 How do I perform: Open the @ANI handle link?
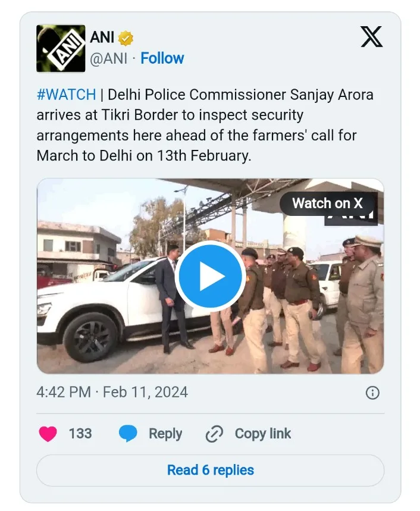click(x=108, y=58)
